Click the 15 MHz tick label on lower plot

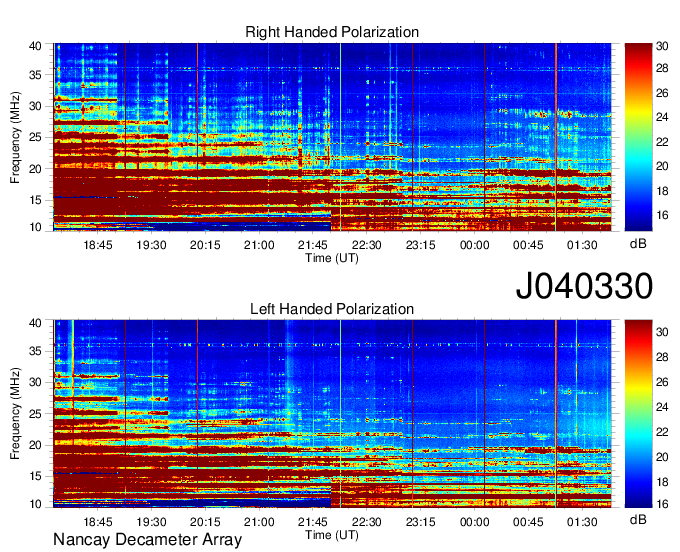(35, 477)
